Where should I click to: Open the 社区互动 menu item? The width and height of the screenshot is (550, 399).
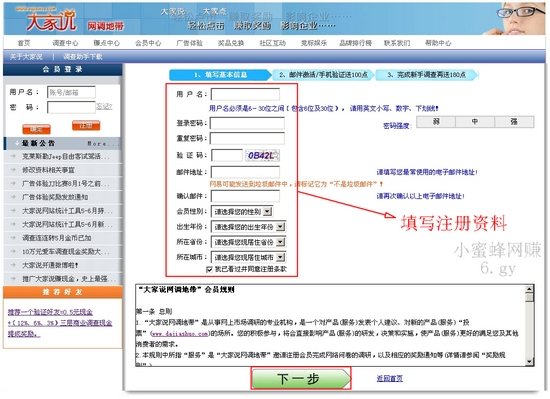pyautogui.click(x=273, y=43)
